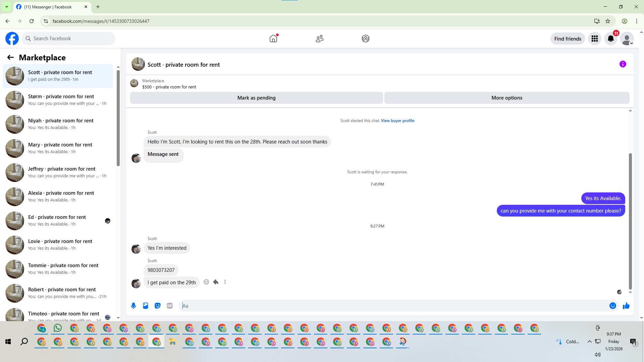Go to the Facebook Home tab
Viewport: 644px width, 362px height.
[273, 39]
